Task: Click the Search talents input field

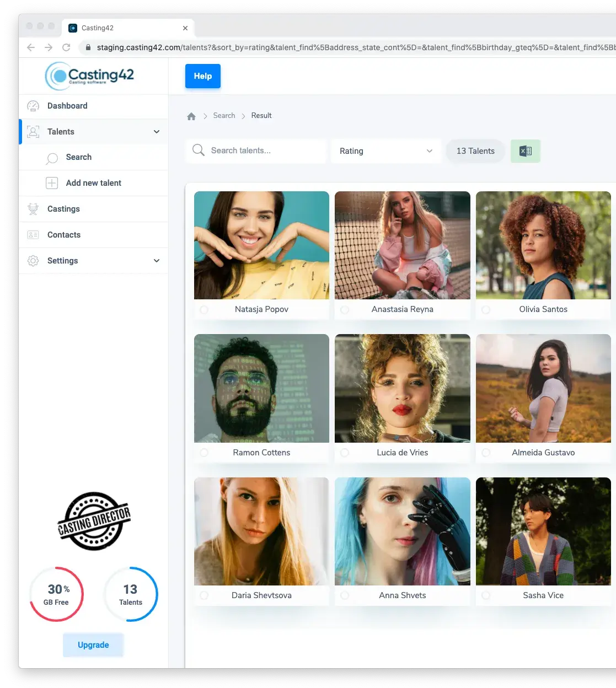Action: pyautogui.click(x=265, y=150)
